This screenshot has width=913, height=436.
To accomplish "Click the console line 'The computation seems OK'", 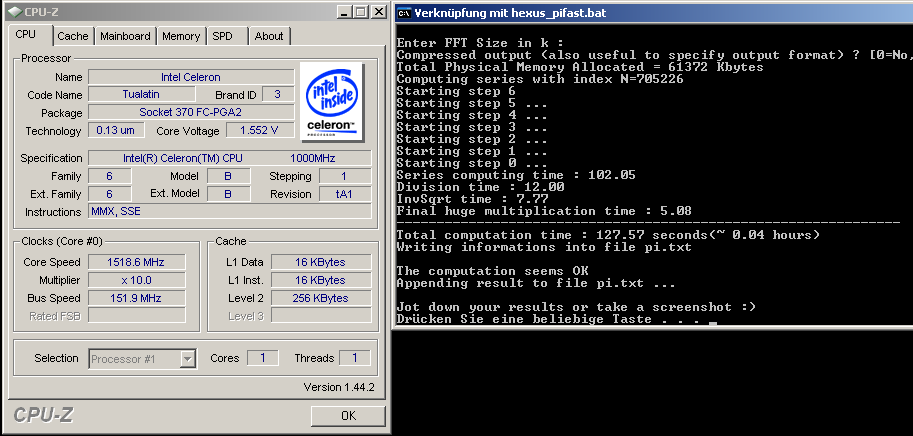I will (493, 271).
